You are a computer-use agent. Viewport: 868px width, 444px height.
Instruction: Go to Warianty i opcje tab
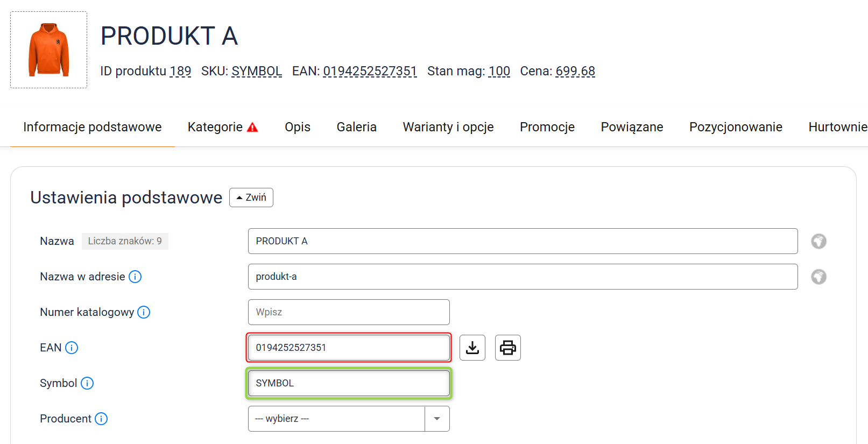[x=448, y=127]
